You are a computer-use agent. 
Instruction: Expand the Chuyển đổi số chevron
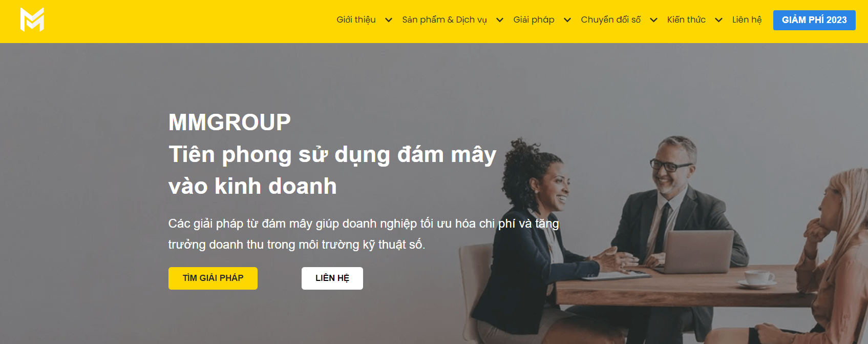click(653, 20)
